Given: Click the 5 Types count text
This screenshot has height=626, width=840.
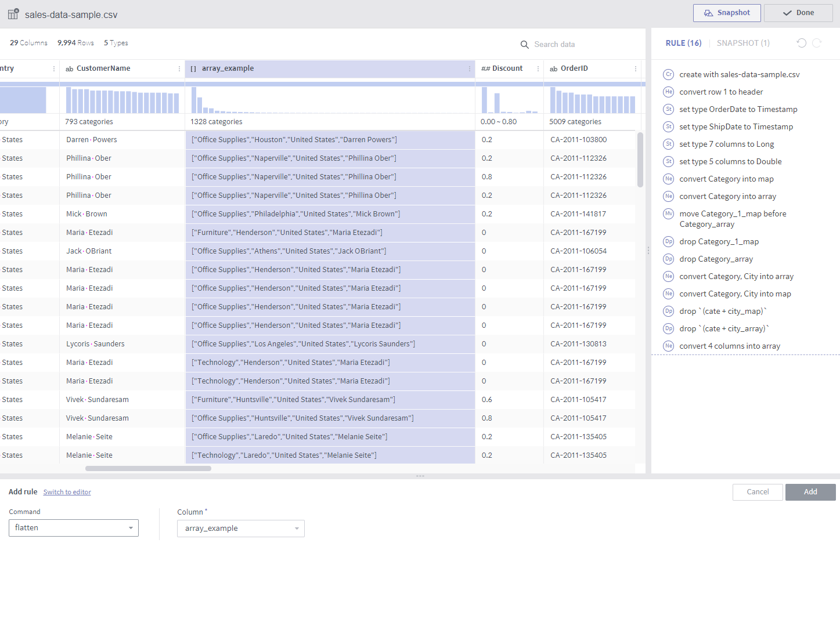Looking at the screenshot, I should (116, 43).
